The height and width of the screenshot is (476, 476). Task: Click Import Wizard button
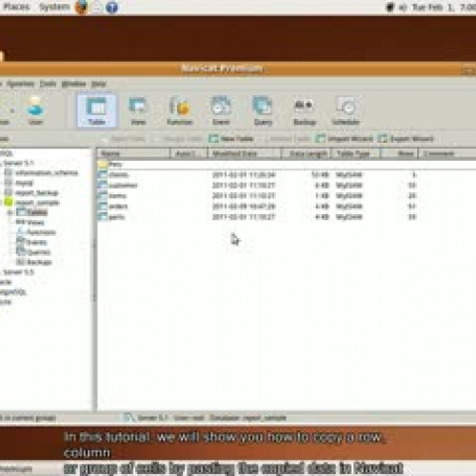coord(345,139)
